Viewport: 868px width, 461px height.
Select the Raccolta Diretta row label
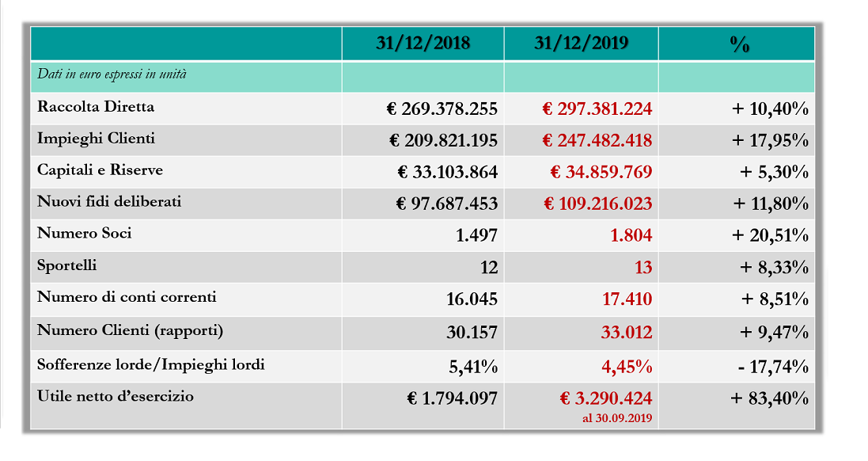96,106
